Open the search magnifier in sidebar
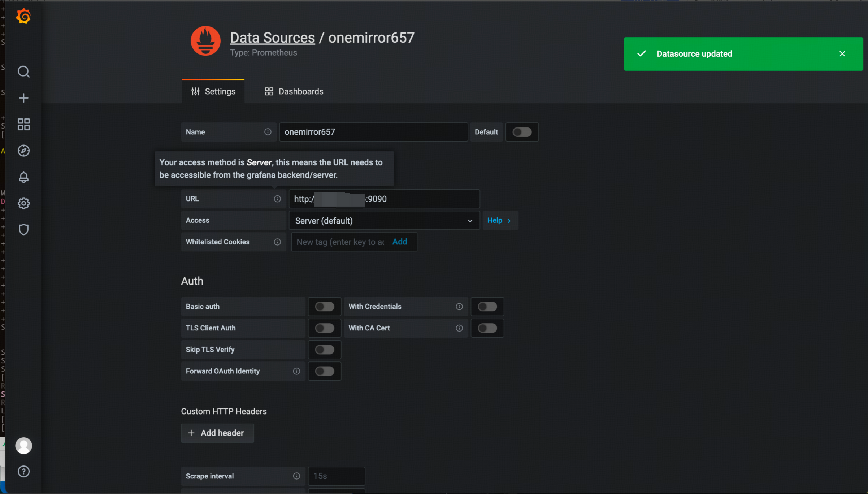This screenshot has height=494, width=868. (23, 72)
